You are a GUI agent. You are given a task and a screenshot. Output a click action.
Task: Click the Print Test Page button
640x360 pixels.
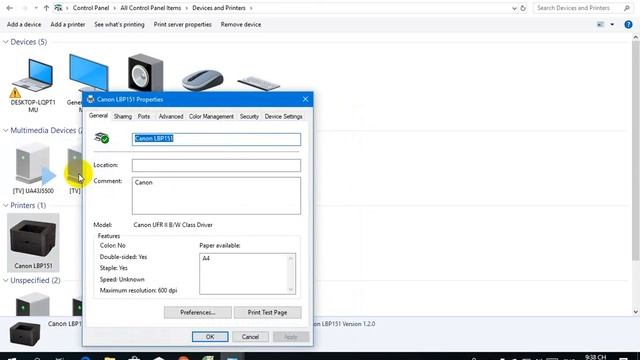pos(267,312)
